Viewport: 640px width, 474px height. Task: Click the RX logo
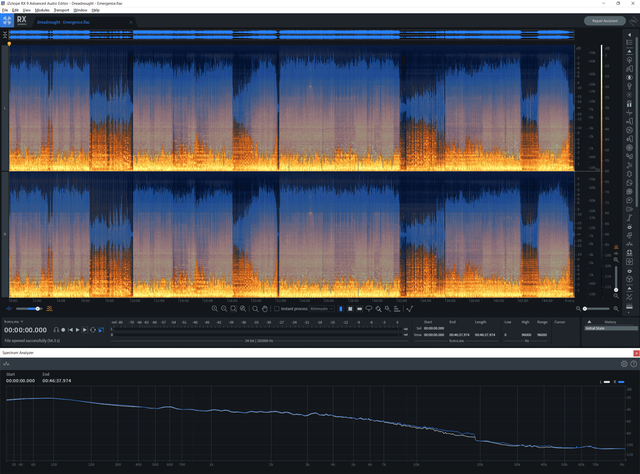(x=22, y=20)
